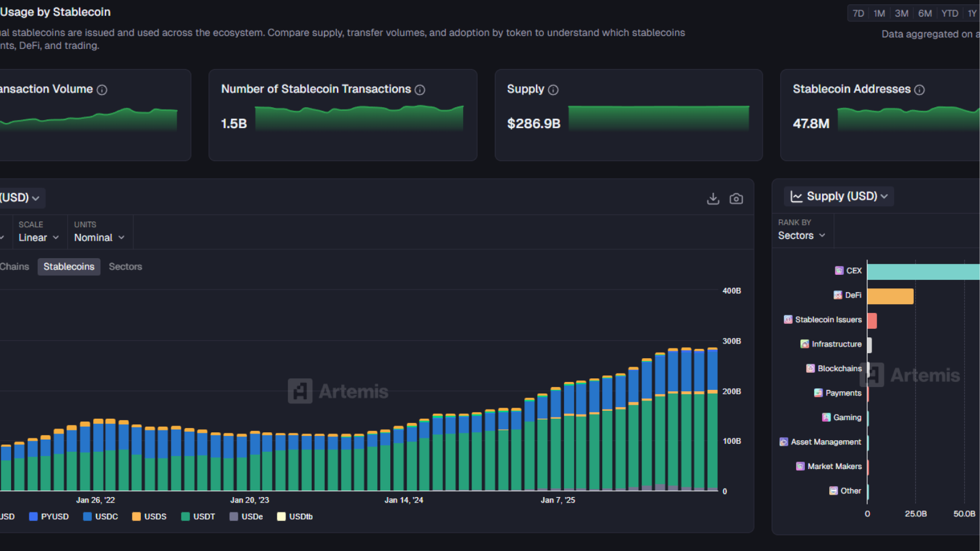Click the $286.9B supply value
Screen dimensions: 980x551
[x=534, y=124]
